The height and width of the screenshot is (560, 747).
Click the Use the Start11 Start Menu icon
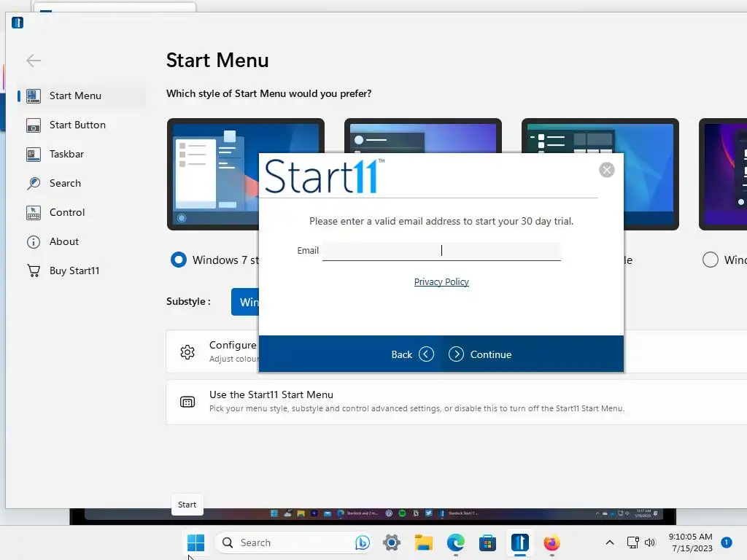coord(187,402)
